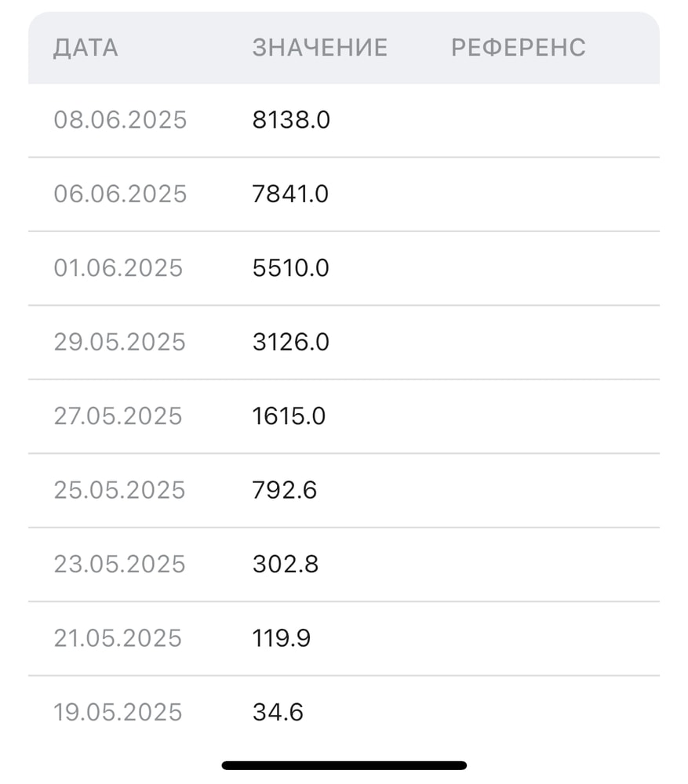
Task: Click the 119.9 value
Action: click(281, 638)
